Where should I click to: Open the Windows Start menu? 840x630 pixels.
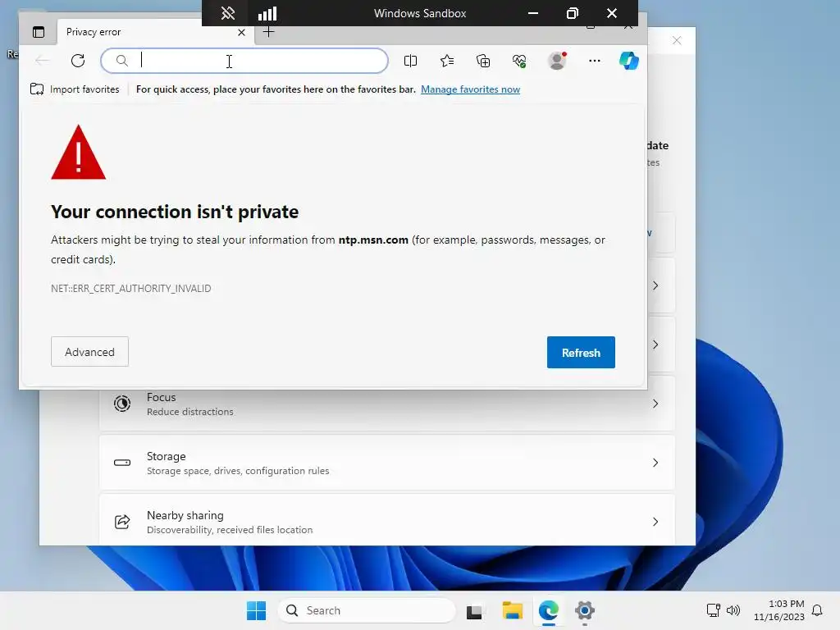[x=256, y=610]
